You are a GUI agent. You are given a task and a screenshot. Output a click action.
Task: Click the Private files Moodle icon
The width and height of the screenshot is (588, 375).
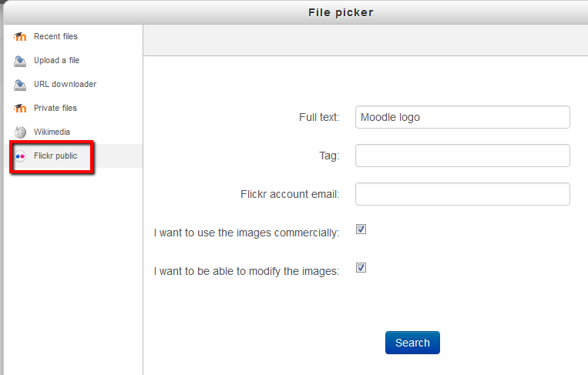[x=20, y=109]
